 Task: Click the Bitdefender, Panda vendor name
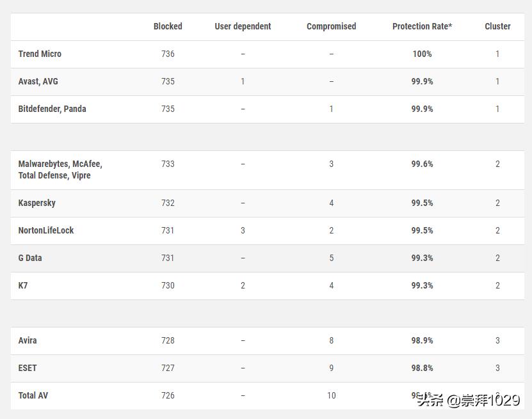click(x=52, y=109)
